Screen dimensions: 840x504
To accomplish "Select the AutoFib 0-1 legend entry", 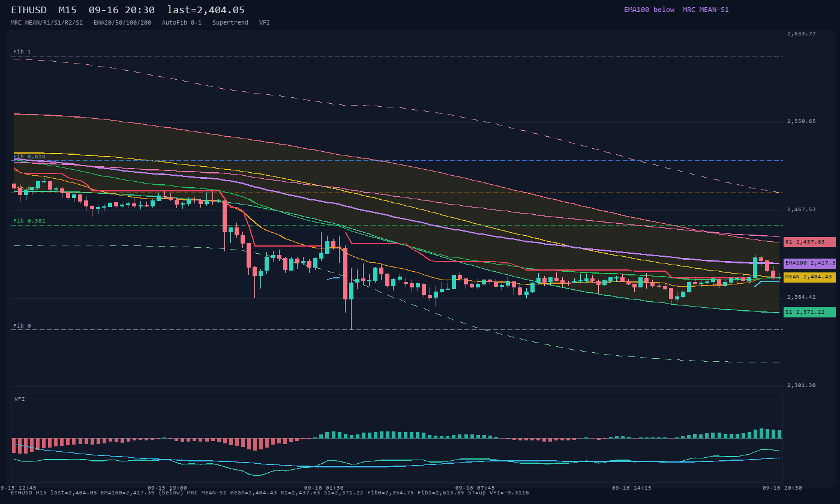I will click(182, 23).
